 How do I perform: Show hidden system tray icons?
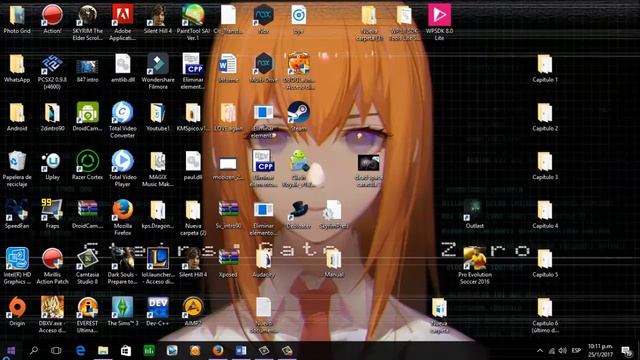point(540,351)
